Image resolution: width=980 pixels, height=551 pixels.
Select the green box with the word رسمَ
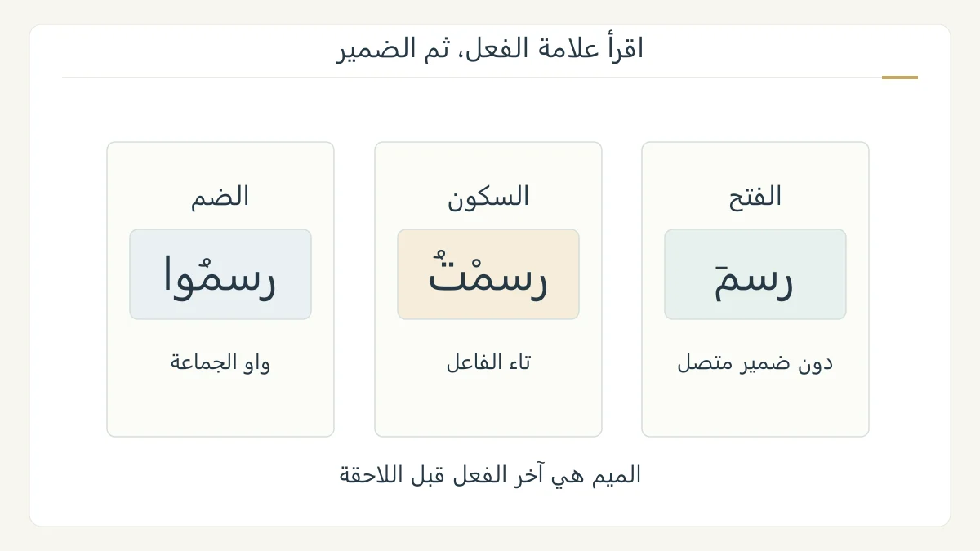755,274
